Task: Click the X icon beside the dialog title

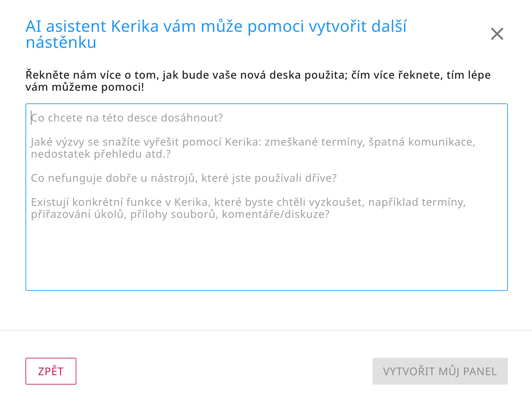Action: click(497, 34)
